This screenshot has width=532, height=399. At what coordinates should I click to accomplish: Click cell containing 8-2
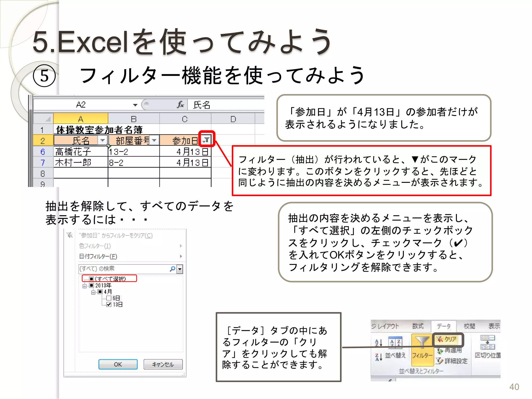tap(134, 162)
